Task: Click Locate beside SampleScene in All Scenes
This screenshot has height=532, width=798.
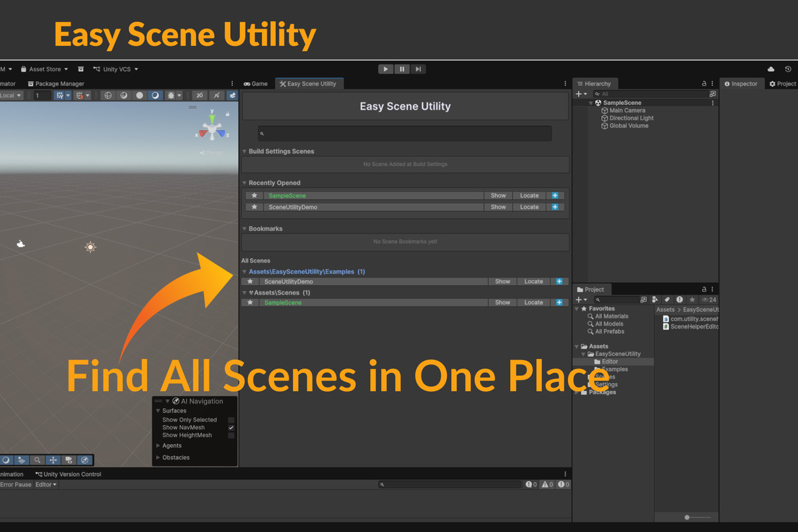Action: point(533,302)
